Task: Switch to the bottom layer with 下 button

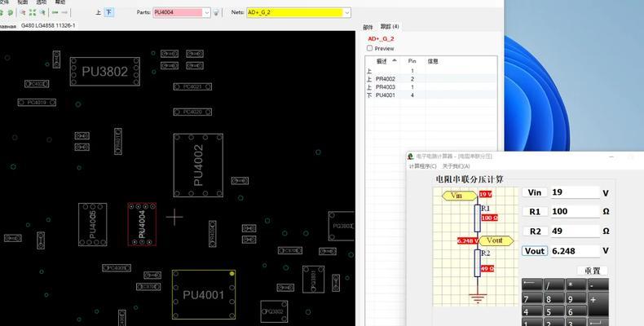Action: (x=108, y=13)
